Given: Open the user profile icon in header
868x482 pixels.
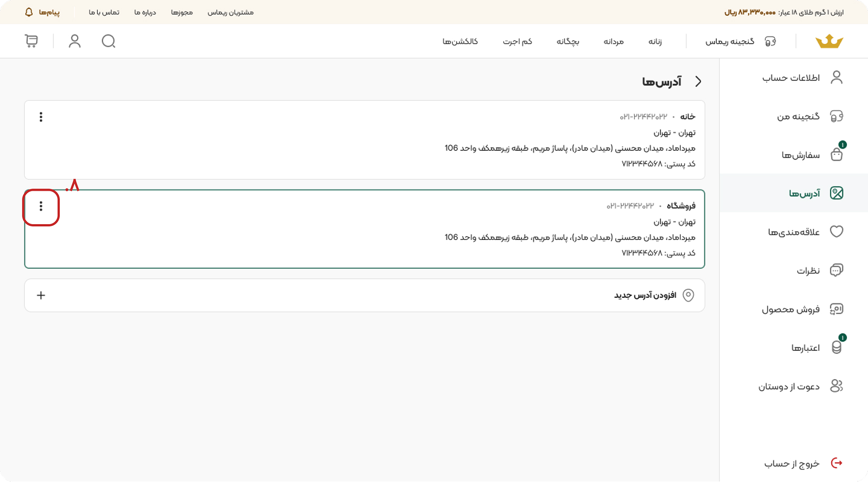Looking at the screenshot, I should coord(75,41).
